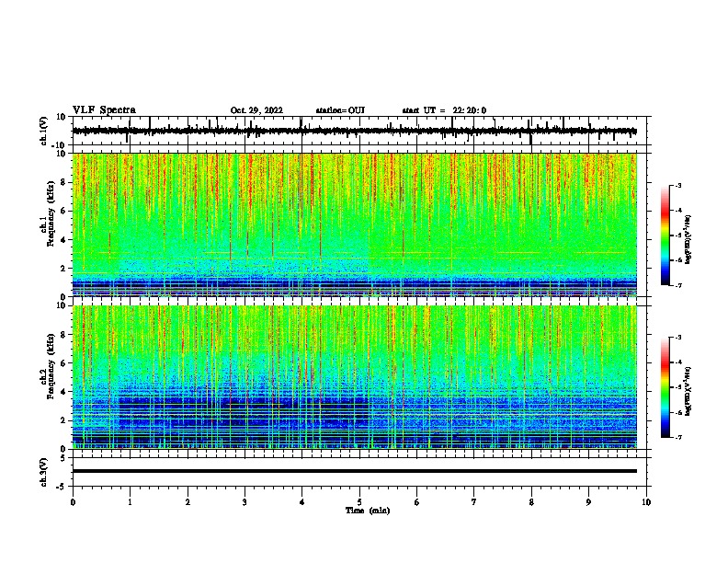Click the "-7" label on ch.2 color scale
The width and height of the screenshot is (728, 563).
[x=677, y=437]
